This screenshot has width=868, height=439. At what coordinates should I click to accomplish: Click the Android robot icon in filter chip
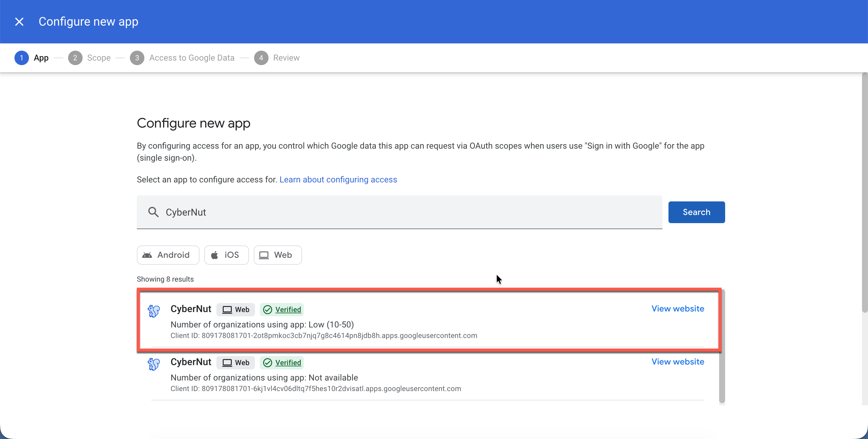pos(147,255)
